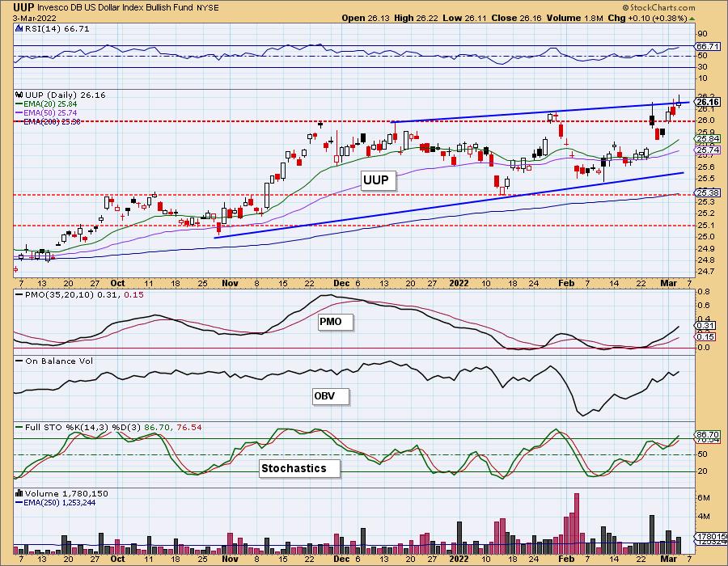Click the Nov label on price chart axis
The width and height of the screenshot is (728, 566).
pos(230,283)
